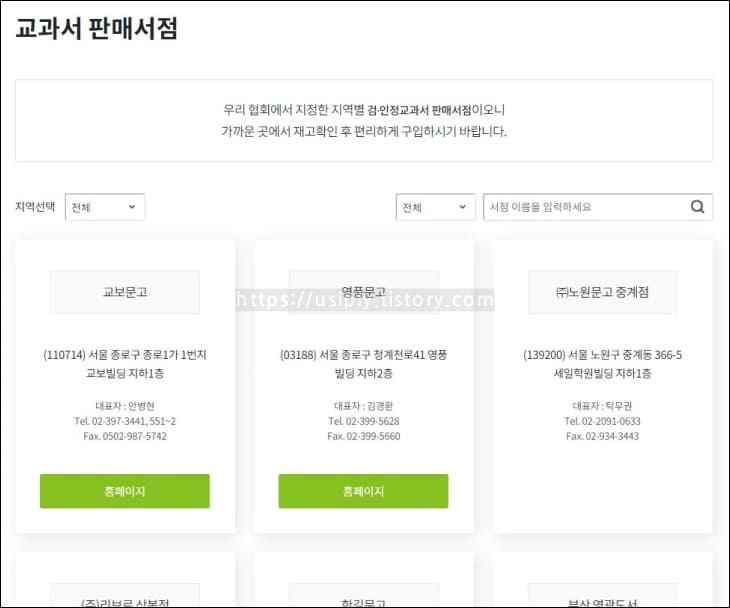Focus the 서점 이름을 입력하세요 search field
The image size is (730, 608).
tap(598, 207)
